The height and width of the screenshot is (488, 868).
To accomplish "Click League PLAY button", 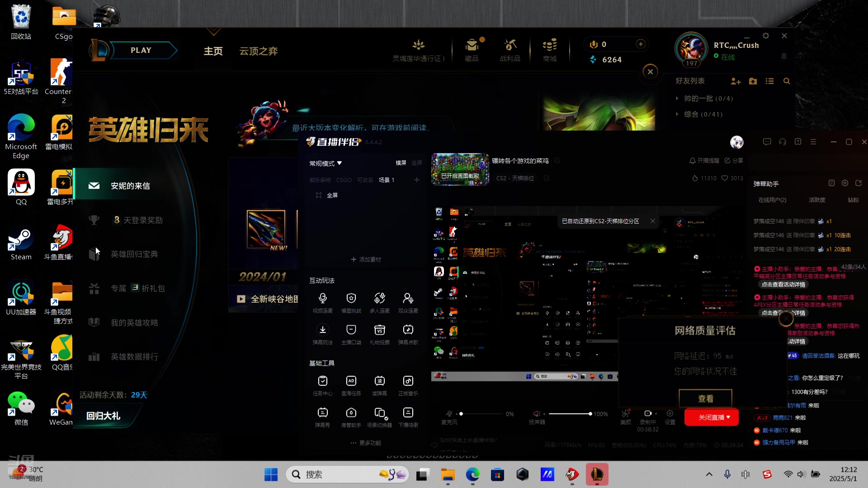I will (x=141, y=50).
